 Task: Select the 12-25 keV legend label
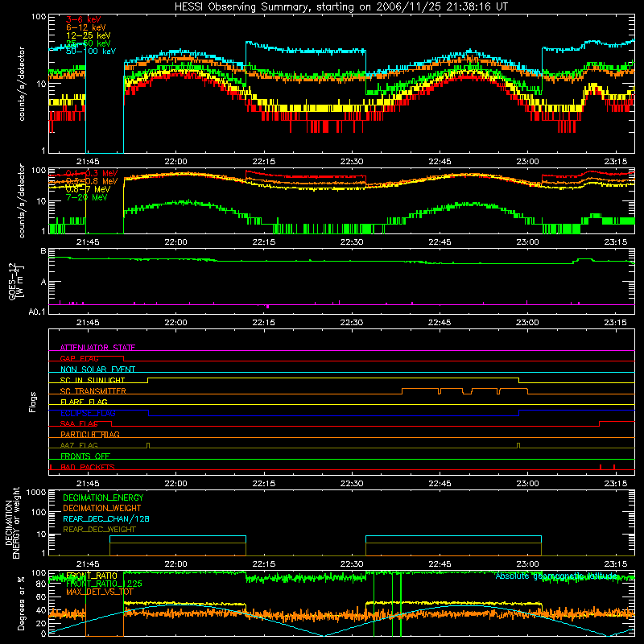click(88, 35)
